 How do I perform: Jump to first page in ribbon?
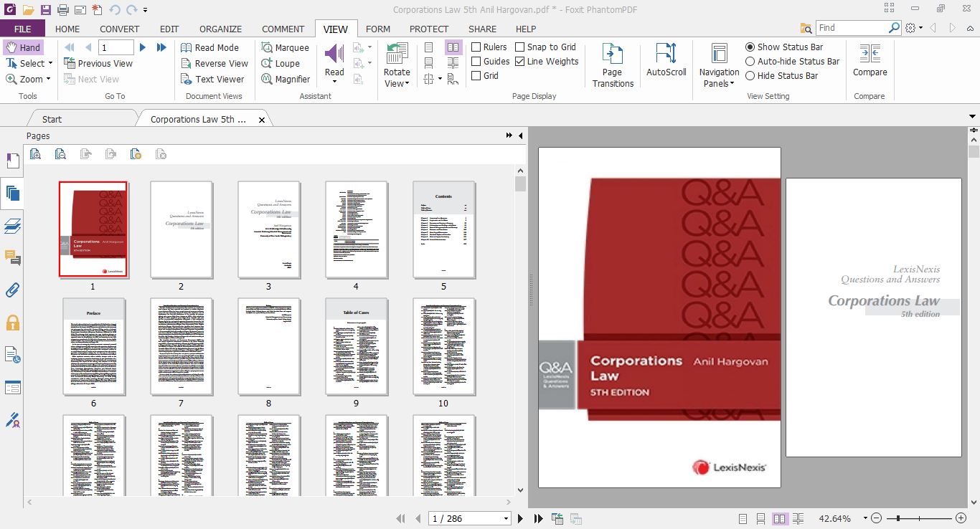(70, 47)
